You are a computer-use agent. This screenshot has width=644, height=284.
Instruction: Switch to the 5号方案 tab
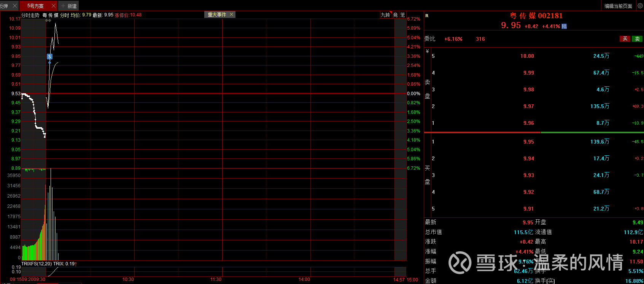35,6
